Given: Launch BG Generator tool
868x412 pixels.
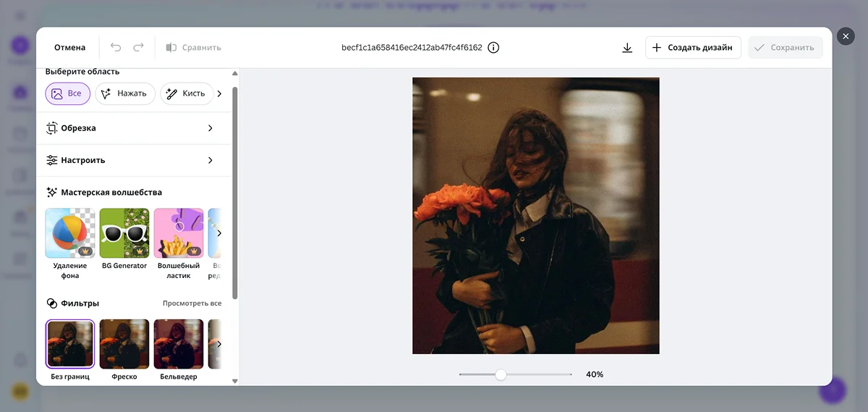Looking at the screenshot, I should coord(124,234).
